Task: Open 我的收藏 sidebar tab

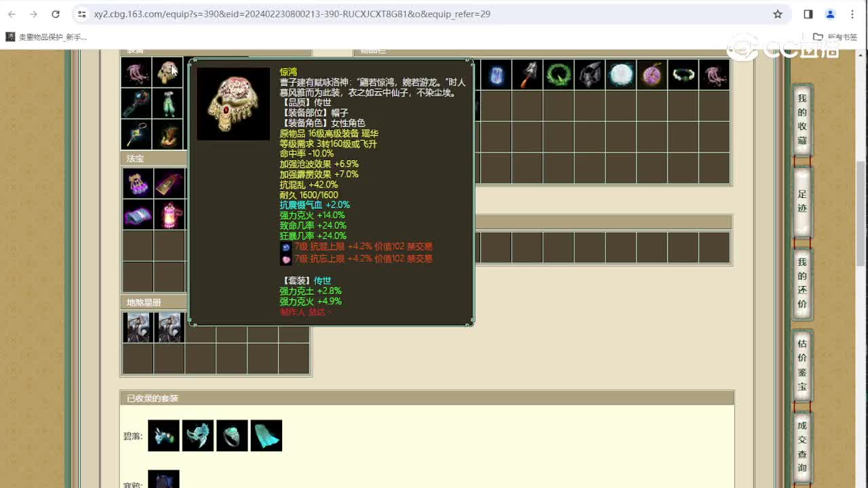Action: [802, 119]
